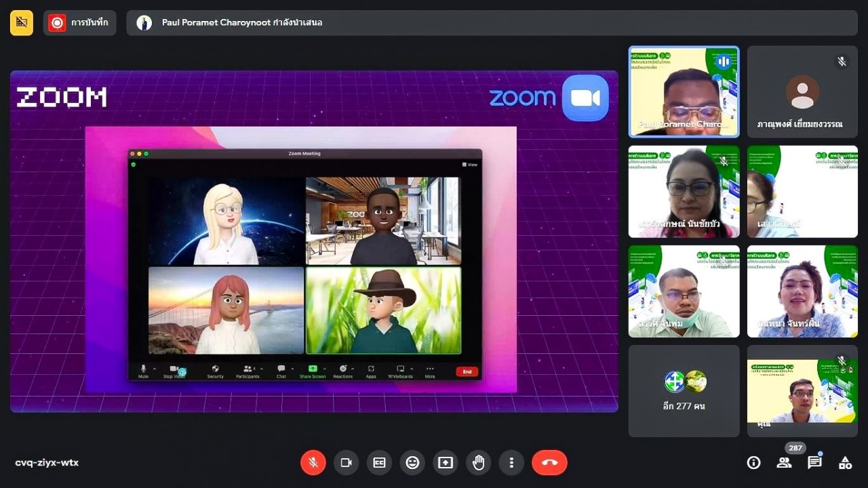The width and height of the screenshot is (868, 488).
Task: Open the three-dot more options menu
Action: click(x=511, y=463)
